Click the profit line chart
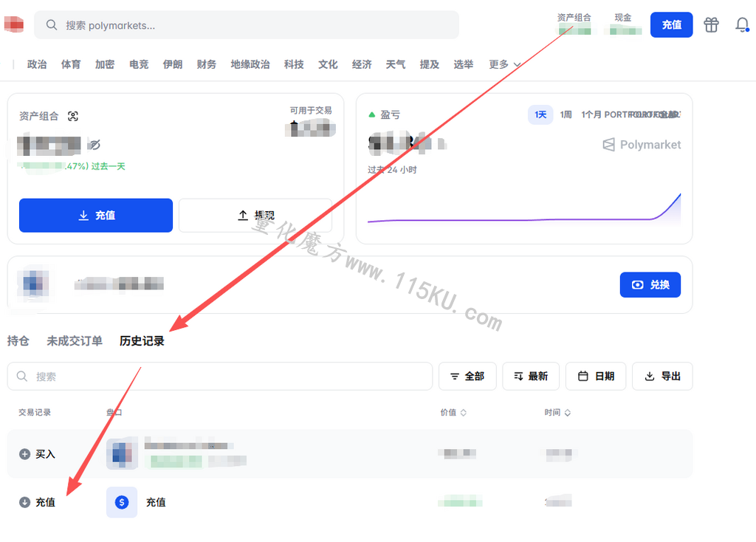 point(524,209)
